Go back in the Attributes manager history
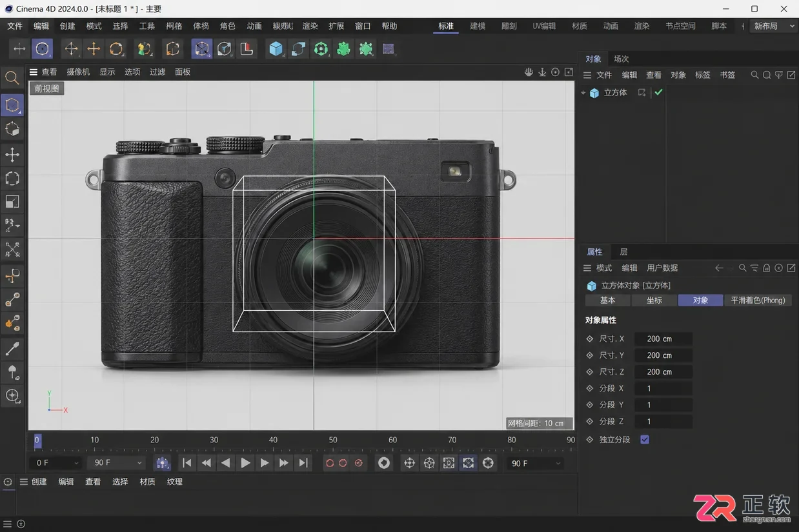Screen dimensions: 799x532 (x=719, y=268)
